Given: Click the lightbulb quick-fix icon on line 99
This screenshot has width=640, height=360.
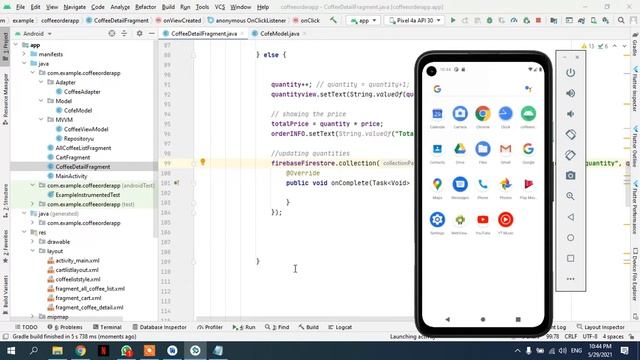Looking at the screenshot, I should [x=202, y=162].
